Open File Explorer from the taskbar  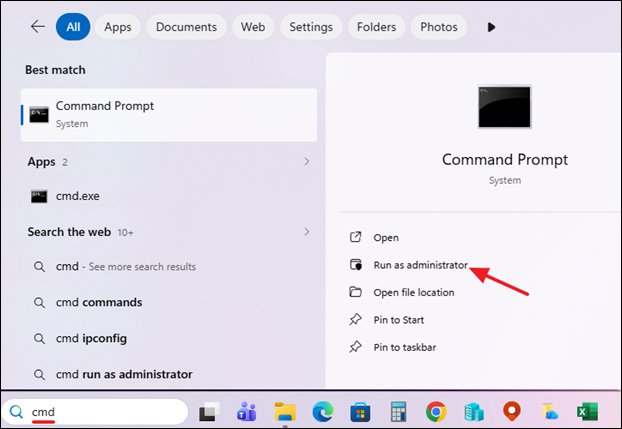pyautogui.click(x=285, y=412)
